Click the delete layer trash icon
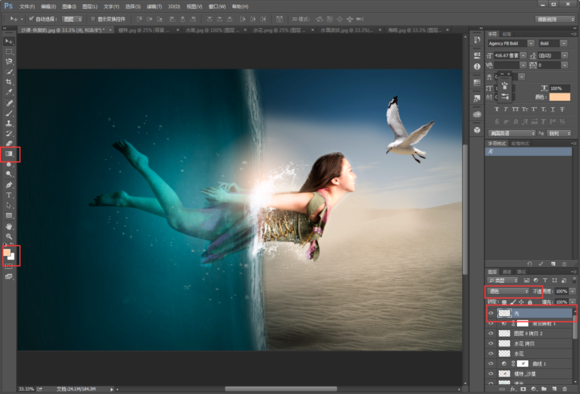This screenshot has height=394, width=580. 564,389
